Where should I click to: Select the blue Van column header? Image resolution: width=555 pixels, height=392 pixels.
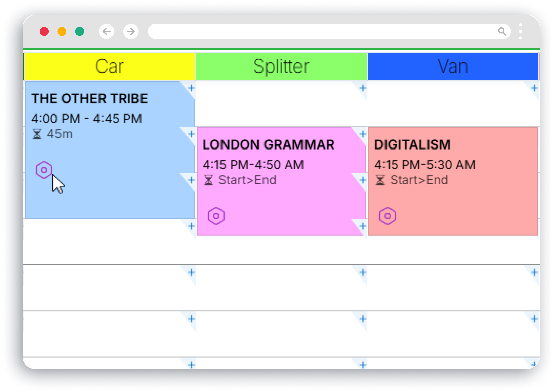(453, 66)
